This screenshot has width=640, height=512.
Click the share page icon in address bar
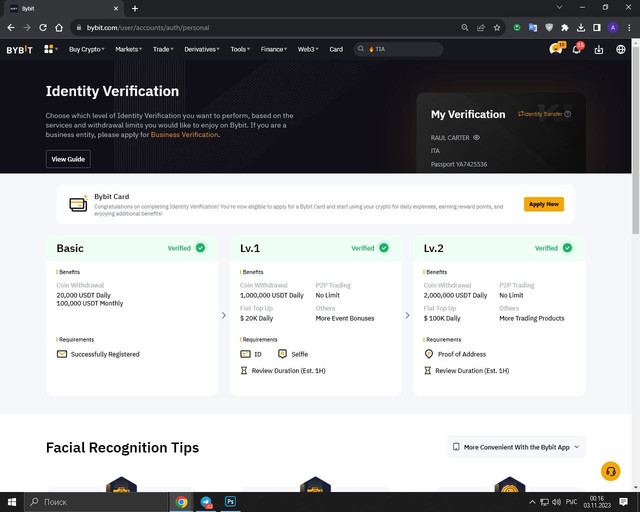click(481, 27)
